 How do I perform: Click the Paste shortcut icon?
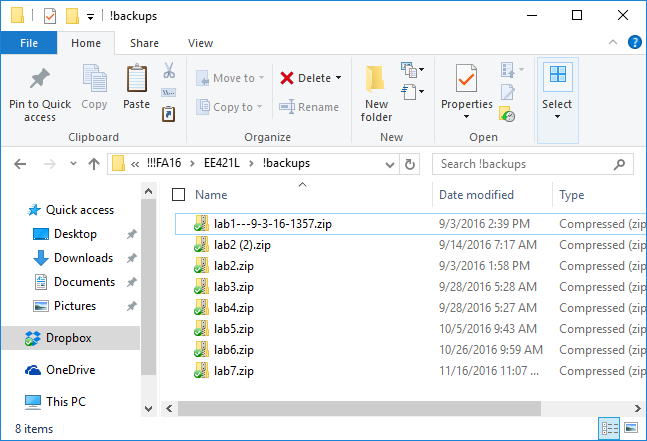pos(169,114)
